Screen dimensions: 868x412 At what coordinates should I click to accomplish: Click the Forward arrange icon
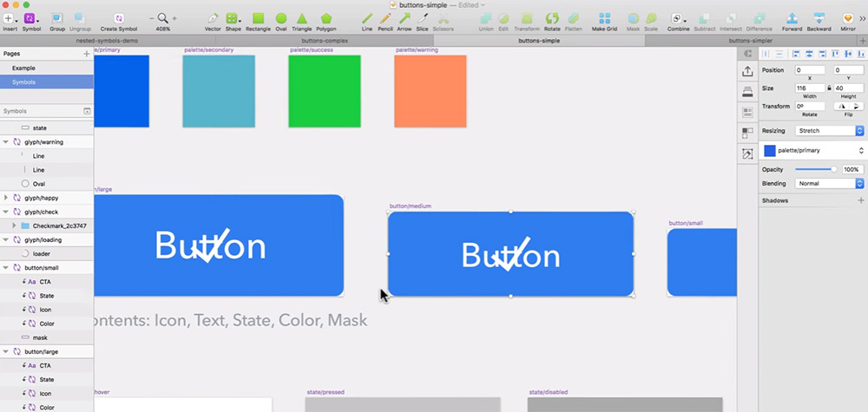pos(792,19)
